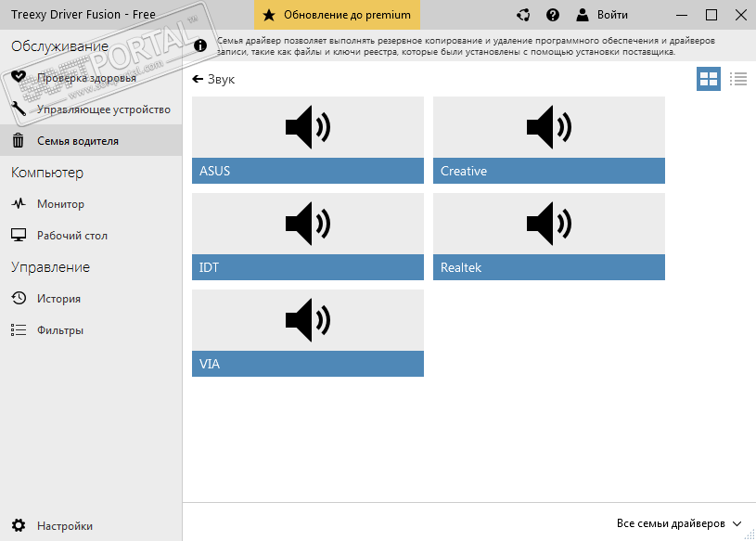The height and width of the screenshot is (541, 756).
Task: Click the user profile icon next to Войти
Action: pyautogui.click(x=583, y=15)
